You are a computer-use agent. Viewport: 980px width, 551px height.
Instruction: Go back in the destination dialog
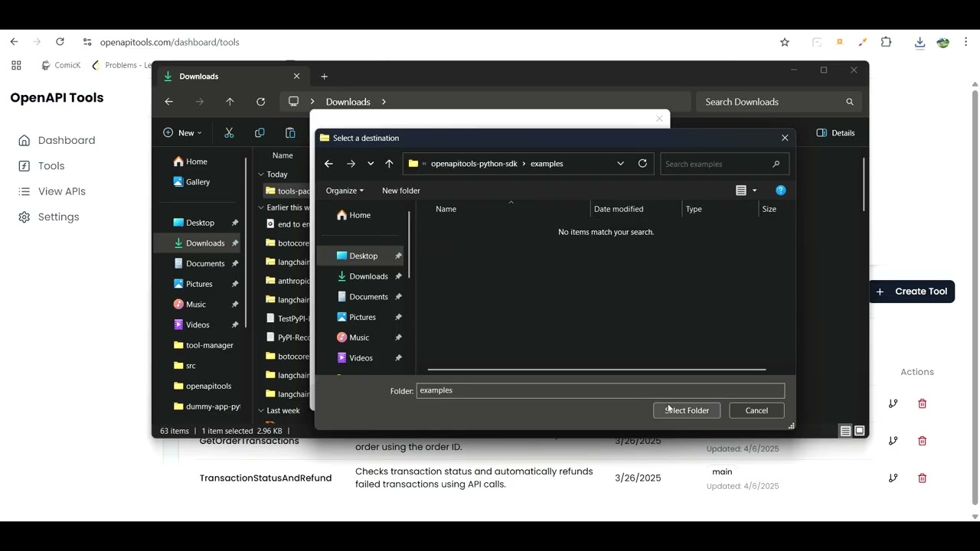pos(328,164)
